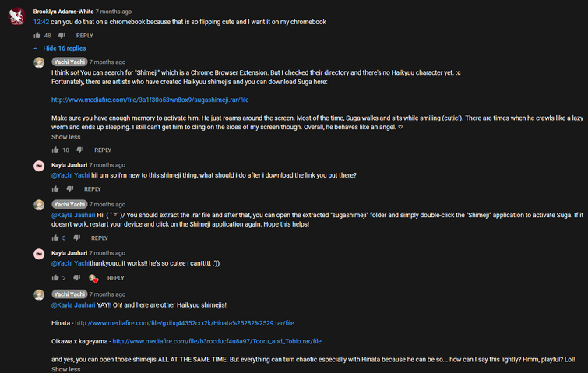
Task: Collapse Yachi's last reply with Show less
Action: [65, 369]
